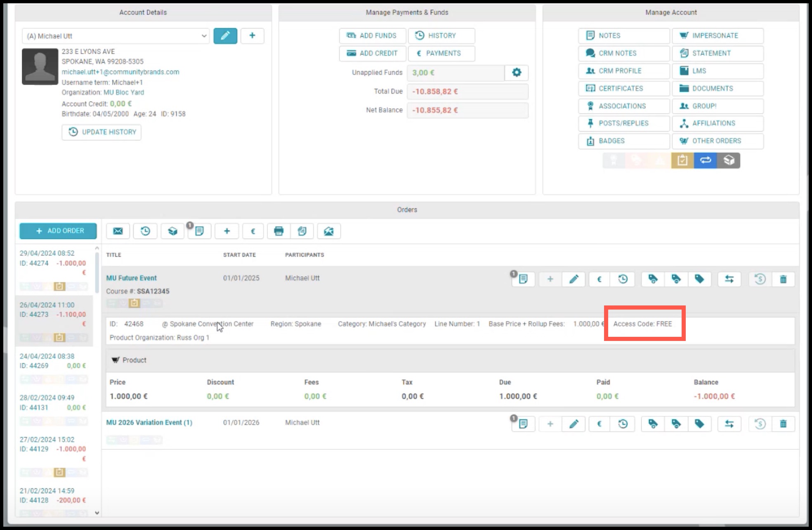Screen dimensions: 812x530
Task: Toggle the gold clipboard status icon under Manage Account
Action: pyautogui.click(x=682, y=161)
